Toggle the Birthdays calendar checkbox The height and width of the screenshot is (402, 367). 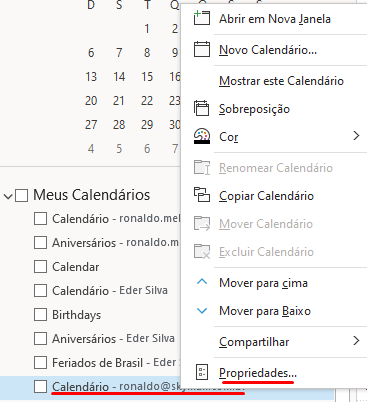pyautogui.click(x=40, y=315)
